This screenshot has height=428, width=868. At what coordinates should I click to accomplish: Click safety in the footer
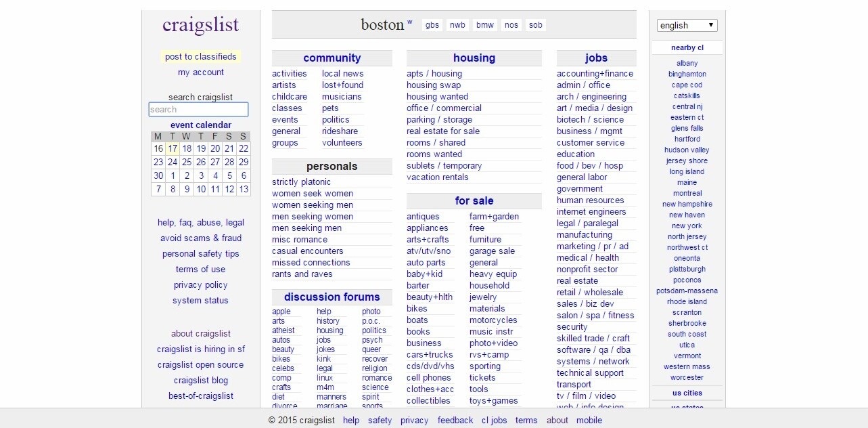tap(380, 421)
